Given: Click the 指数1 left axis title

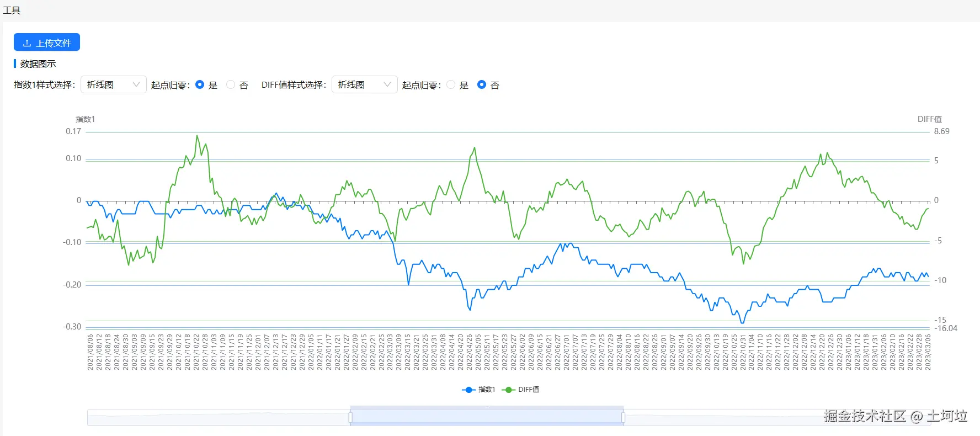Looking at the screenshot, I should (x=85, y=119).
